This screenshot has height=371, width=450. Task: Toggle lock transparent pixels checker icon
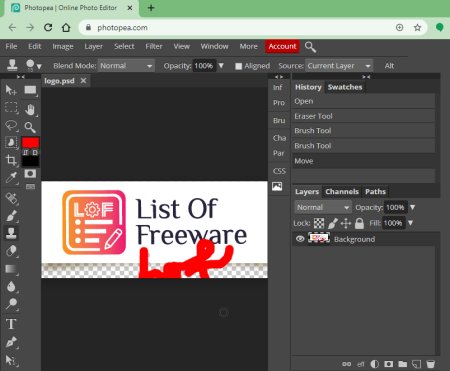(319, 223)
